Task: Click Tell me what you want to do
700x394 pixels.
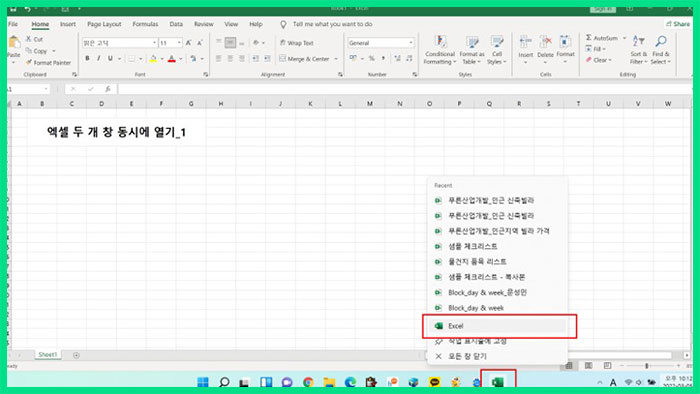Action: point(332,24)
